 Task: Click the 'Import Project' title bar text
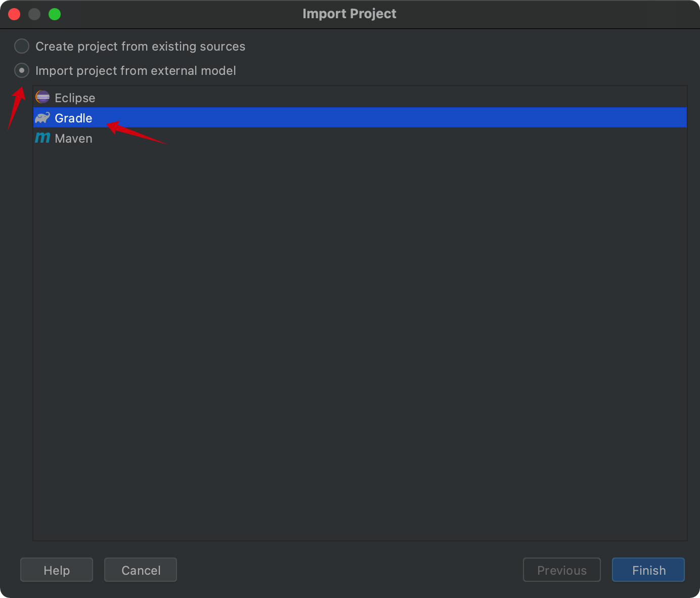point(349,14)
